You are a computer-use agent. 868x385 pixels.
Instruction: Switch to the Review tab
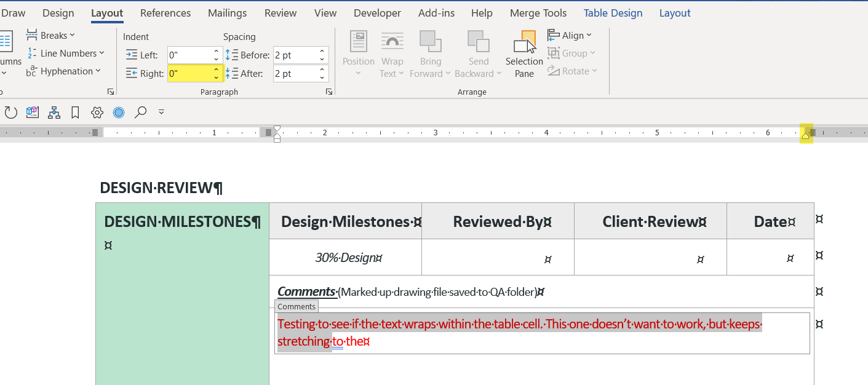tap(281, 13)
